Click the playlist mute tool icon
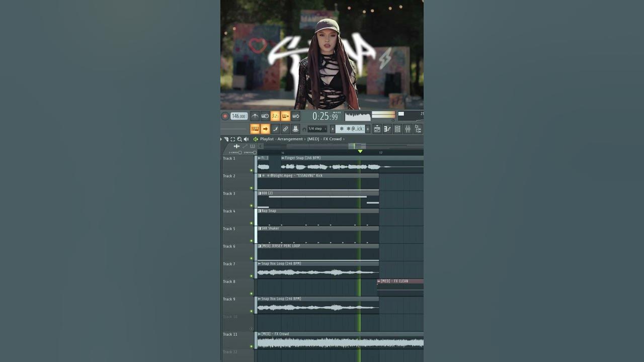 [x=226, y=139]
